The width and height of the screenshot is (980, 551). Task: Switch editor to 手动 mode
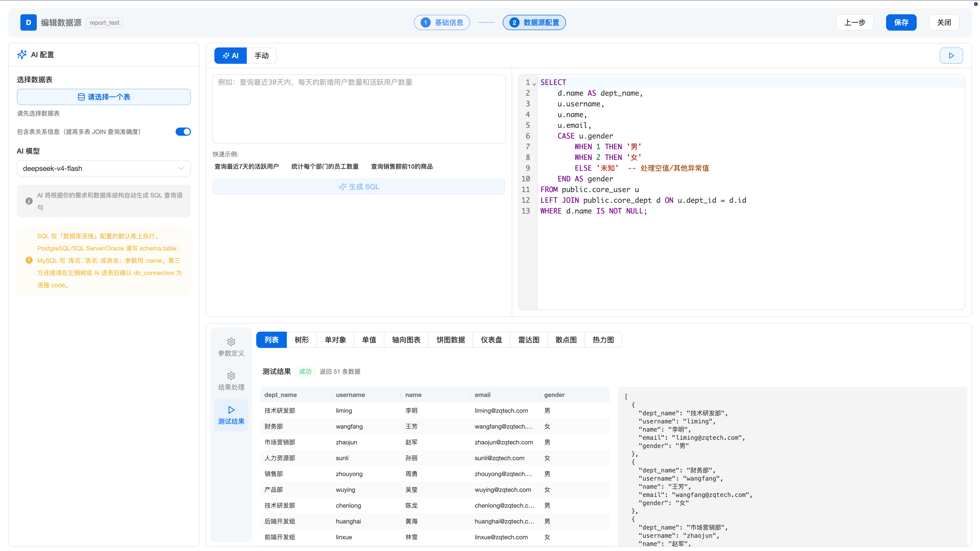click(261, 56)
